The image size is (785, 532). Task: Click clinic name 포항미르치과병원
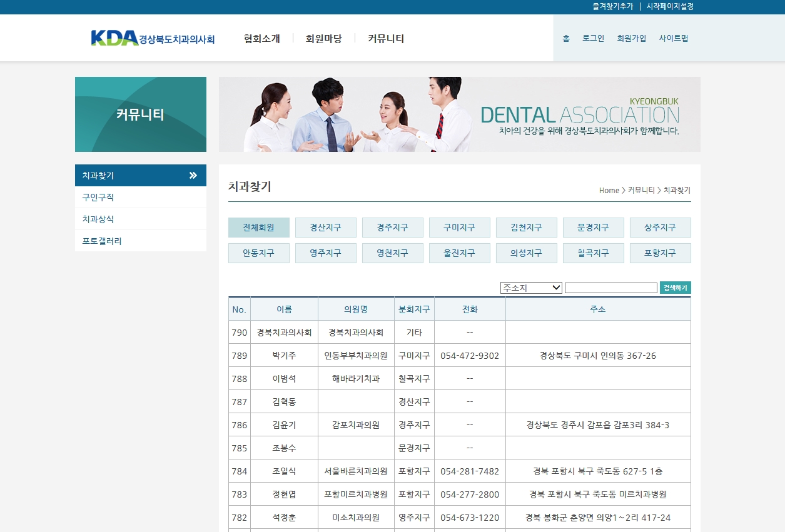click(x=356, y=494)
